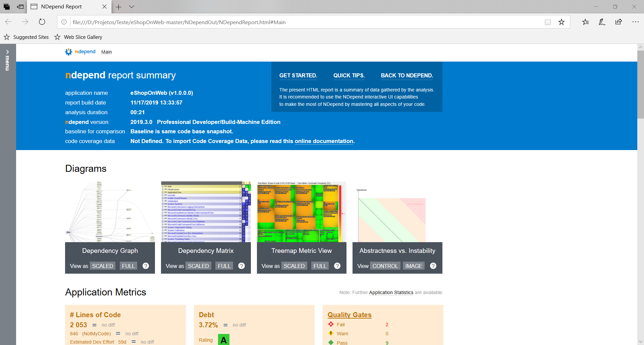
Task: Open Web Slice Gallery favorite
Action: point(78,37)
